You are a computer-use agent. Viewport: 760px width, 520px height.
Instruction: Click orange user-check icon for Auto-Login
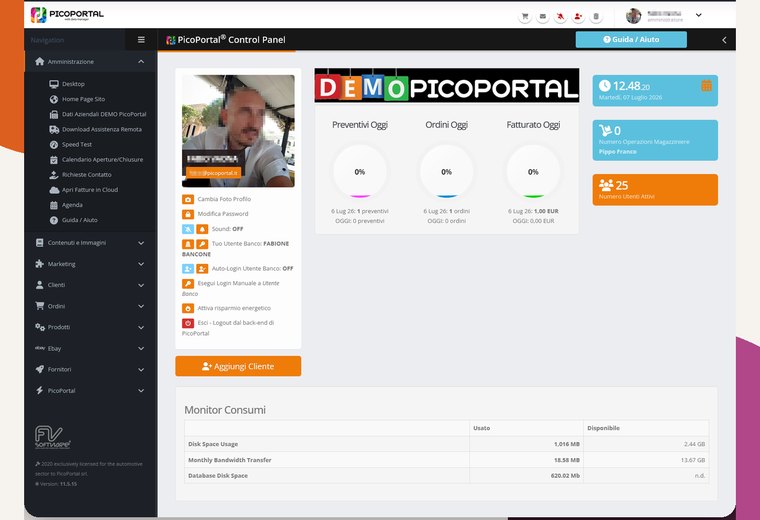click(x=202, y=268)
